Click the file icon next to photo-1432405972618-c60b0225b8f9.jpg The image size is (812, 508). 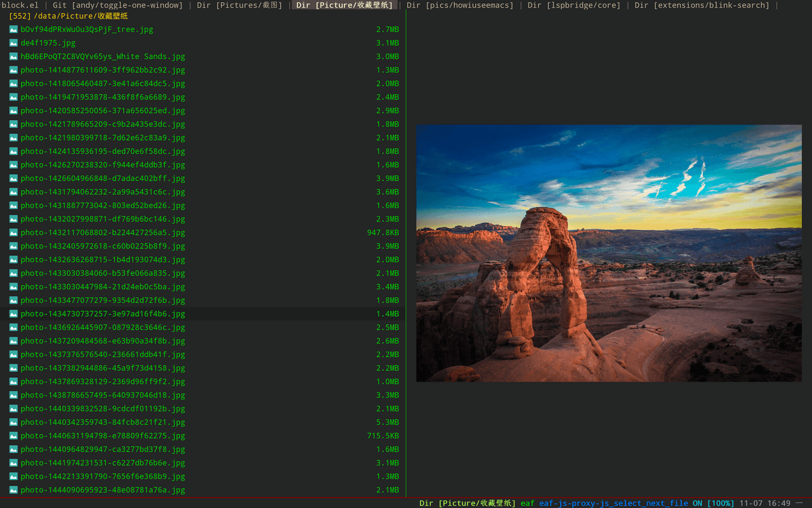click(x=13, y=246)
